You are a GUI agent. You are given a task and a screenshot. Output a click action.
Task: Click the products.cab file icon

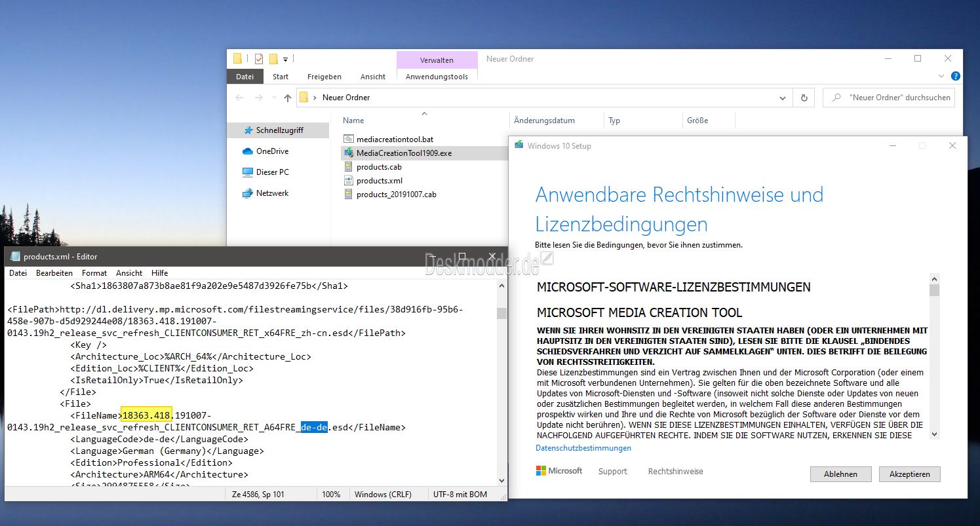(x=348, y=167)
